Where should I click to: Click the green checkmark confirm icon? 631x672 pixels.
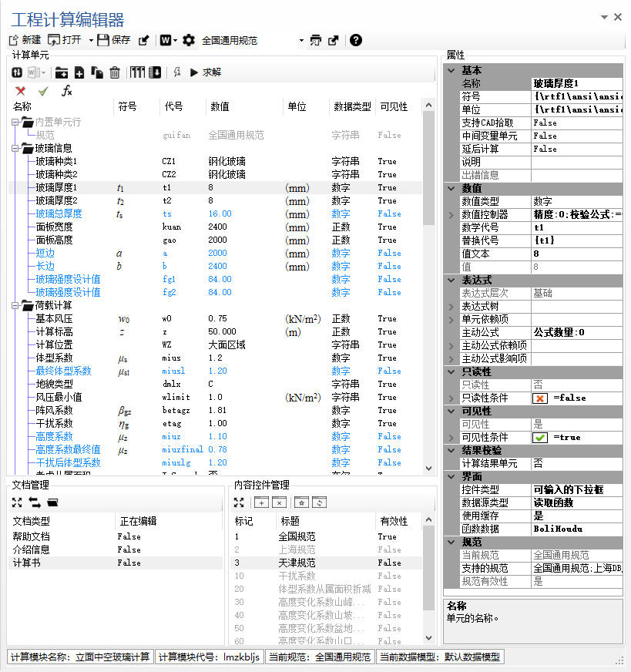[x=43, y=91]
